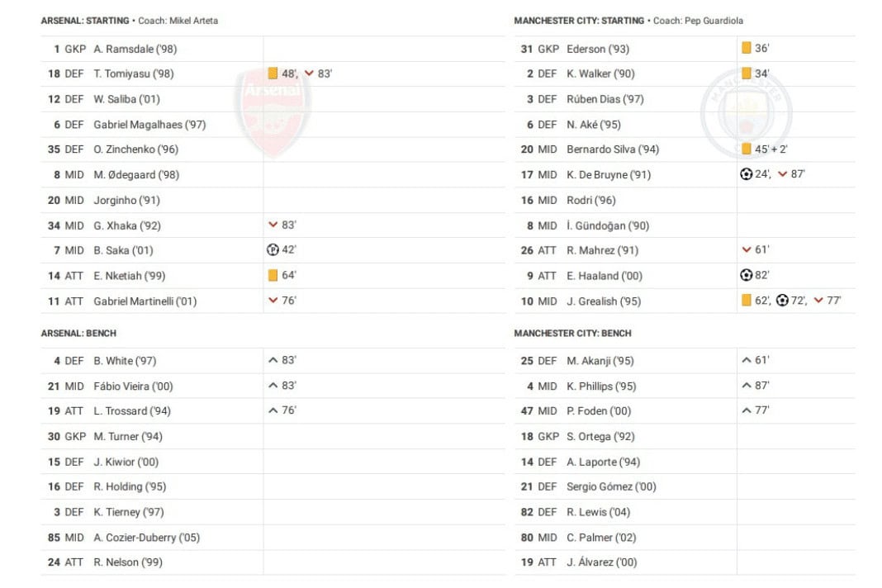This screenshot has width=882, height=588.
Task: Click Saka's goal ball icon
Action: click(x=273, y=250)
